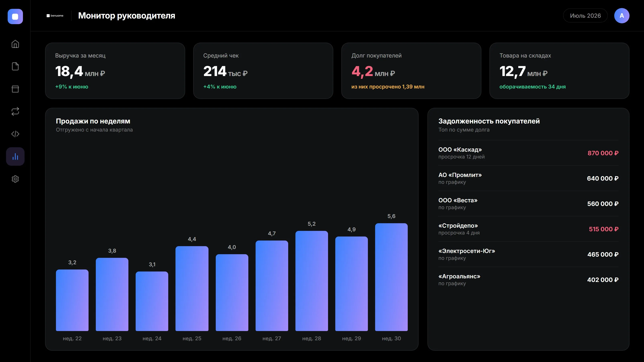
Task: Click the 3,1 value label above the chart
Action: pyautogui.click(x=152, y=264)
